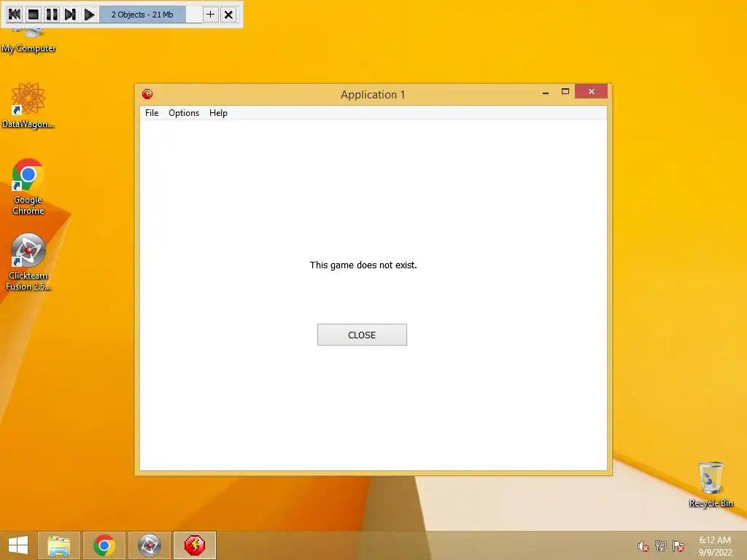The image size is (747, 560).
Task: Step to next frame in debugger
Action: pyautogui.click(x=70, y=15)
